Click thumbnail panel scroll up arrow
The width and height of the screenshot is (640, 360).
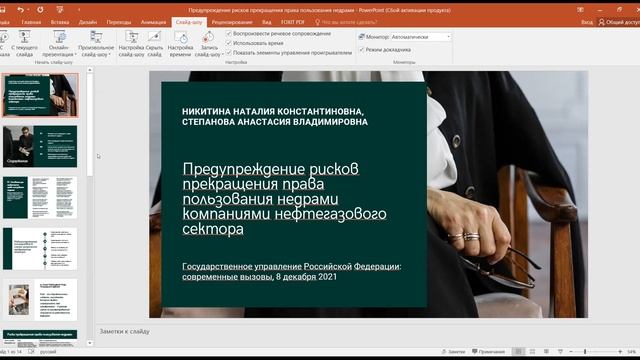[90, 70]
